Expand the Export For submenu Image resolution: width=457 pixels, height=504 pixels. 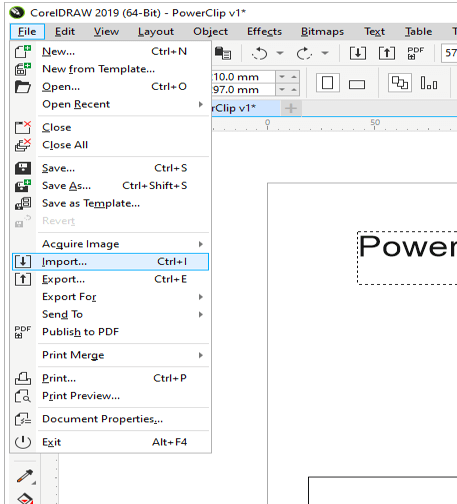(201, 297)
